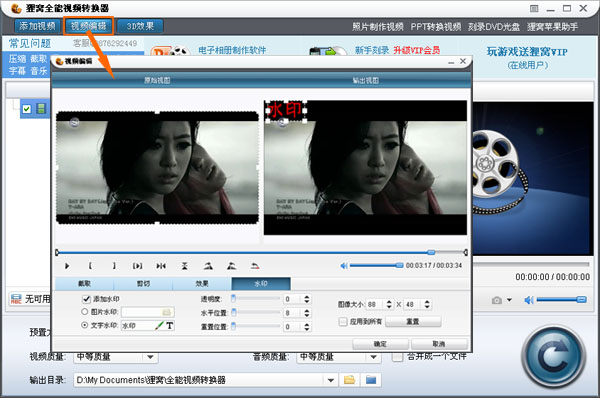Select the 文字水印 radio button

[85, 325]
